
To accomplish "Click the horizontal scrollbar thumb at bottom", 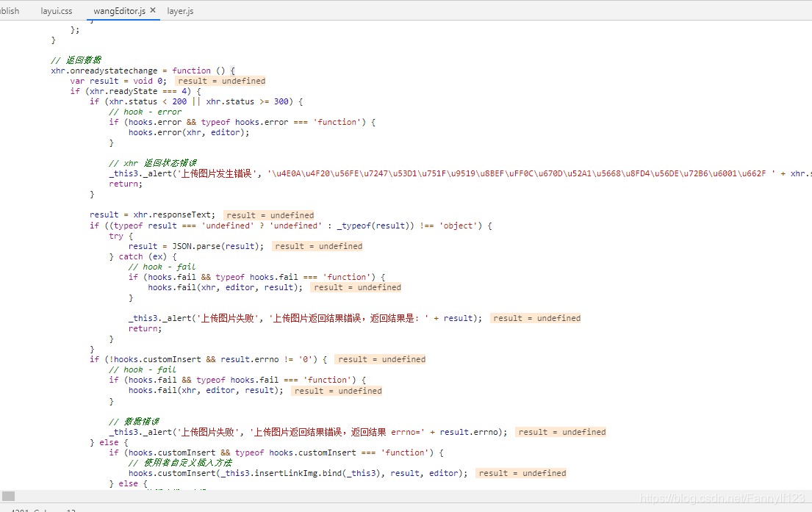I will point(8,497).
